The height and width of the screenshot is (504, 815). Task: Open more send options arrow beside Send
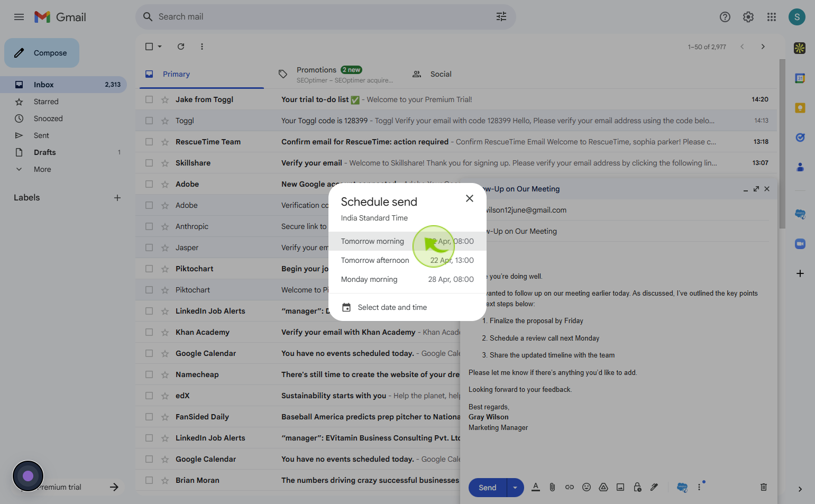(x=515, y=488)
